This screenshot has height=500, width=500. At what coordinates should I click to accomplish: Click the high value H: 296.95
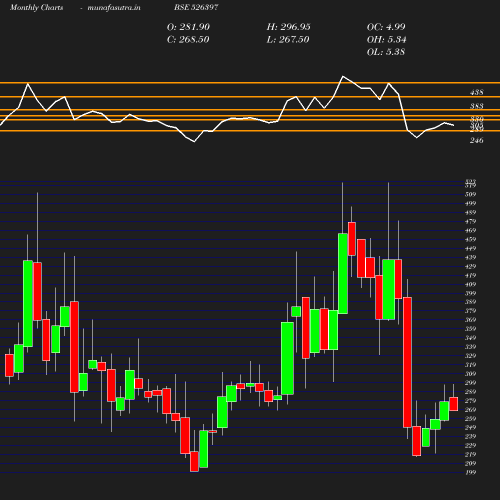tap(288, 27)
